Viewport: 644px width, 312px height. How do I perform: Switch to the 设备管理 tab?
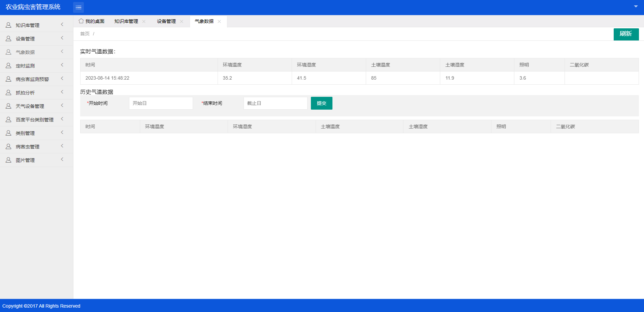click(x=166, y=21)
